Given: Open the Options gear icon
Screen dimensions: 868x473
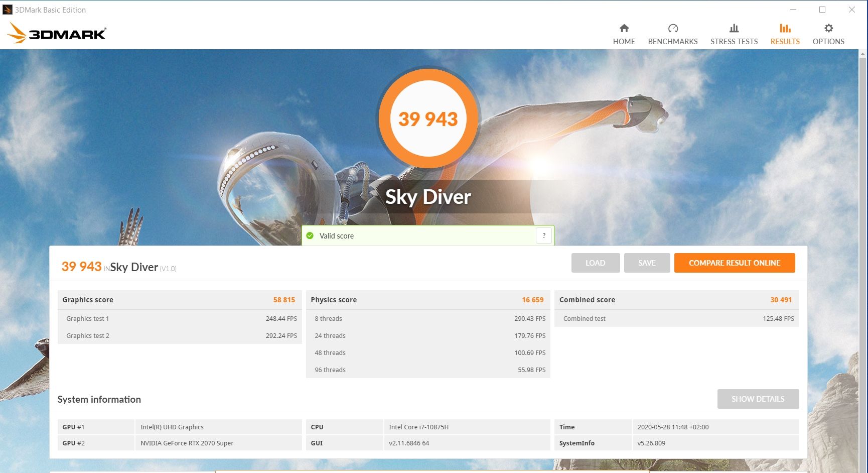Looking at the screenshot, I should 828,28.
